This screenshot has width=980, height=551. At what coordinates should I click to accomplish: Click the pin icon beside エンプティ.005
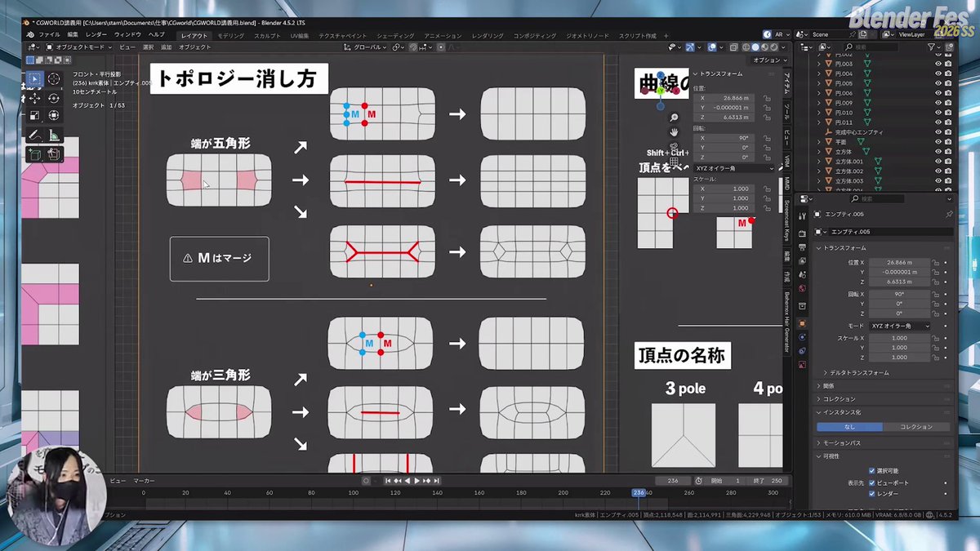948,215
